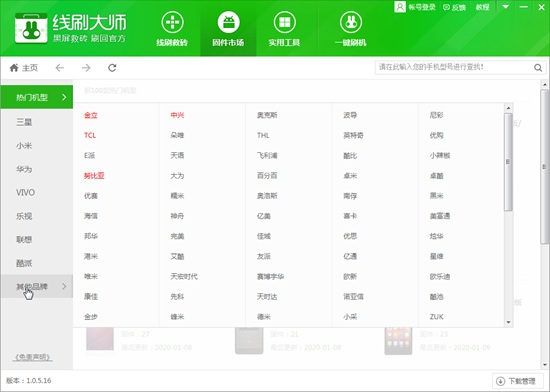Click the magnifier search icon
The width and height of the screenshot is (550, 392).
538,68
